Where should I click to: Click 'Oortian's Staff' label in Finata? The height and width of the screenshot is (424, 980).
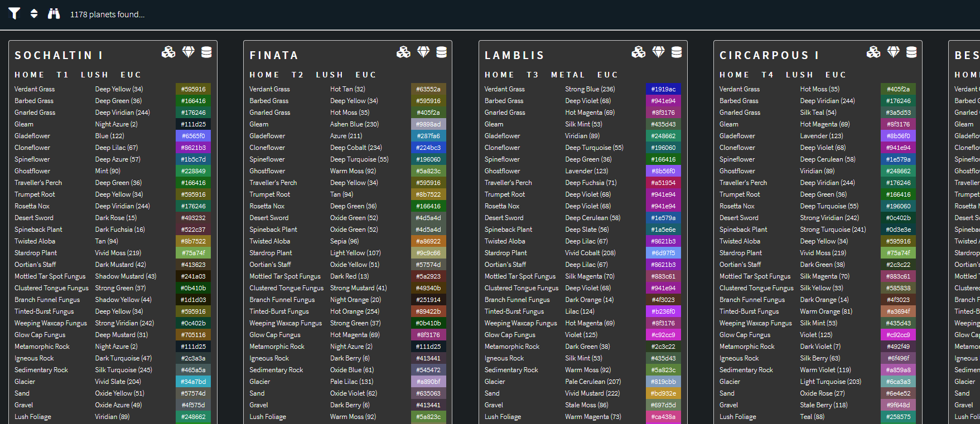click(270, 265)
